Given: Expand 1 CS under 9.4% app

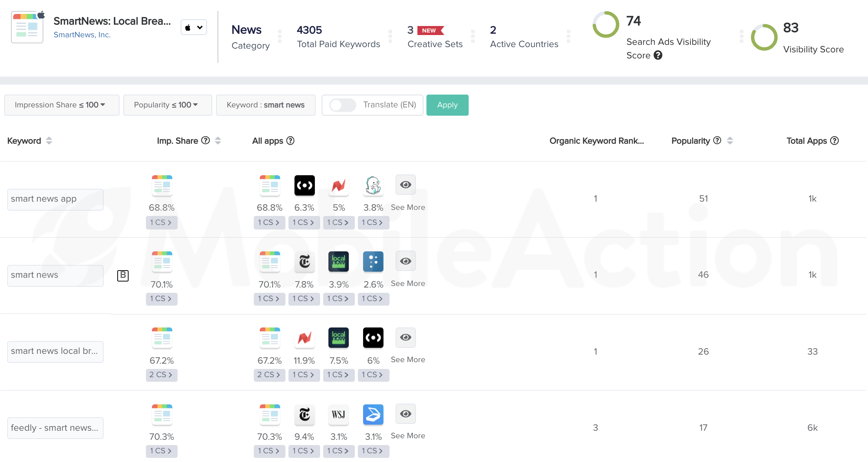Looking at the screenshot, I should pos(304,451).
